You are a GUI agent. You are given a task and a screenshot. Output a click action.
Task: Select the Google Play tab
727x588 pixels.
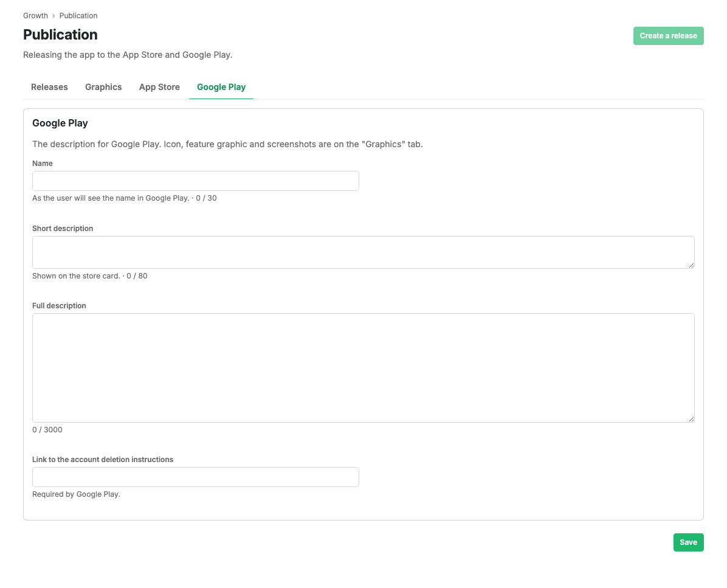221,87
